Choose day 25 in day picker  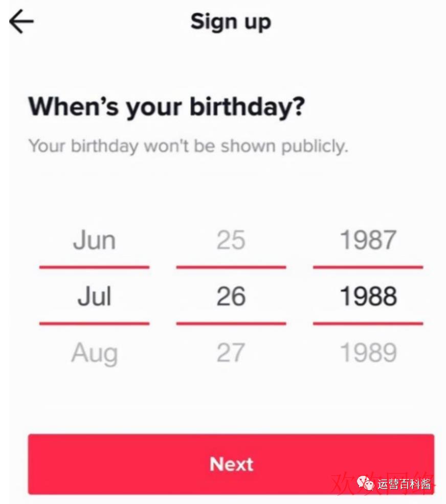(231, 240)
